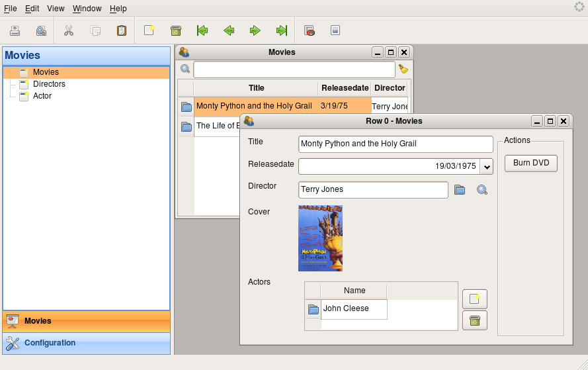The width and height of the screenshot is (588, 370).
Task: Click the users icon in Row 0 window title
Action: click(x=249, y=121)
